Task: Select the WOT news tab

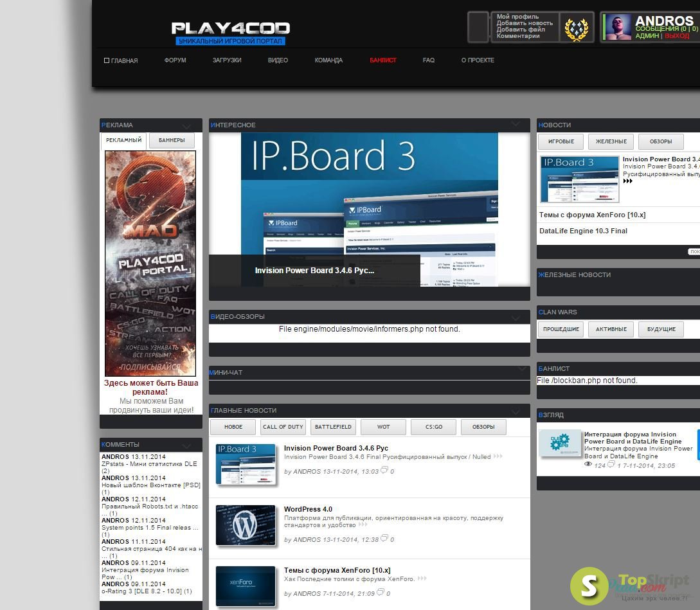Action: pos(383,427)
